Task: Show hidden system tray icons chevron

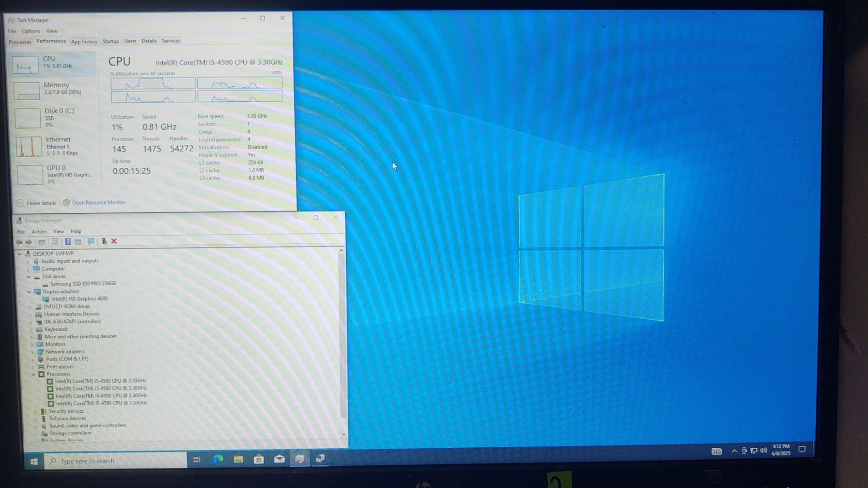Action: [734, 451]
